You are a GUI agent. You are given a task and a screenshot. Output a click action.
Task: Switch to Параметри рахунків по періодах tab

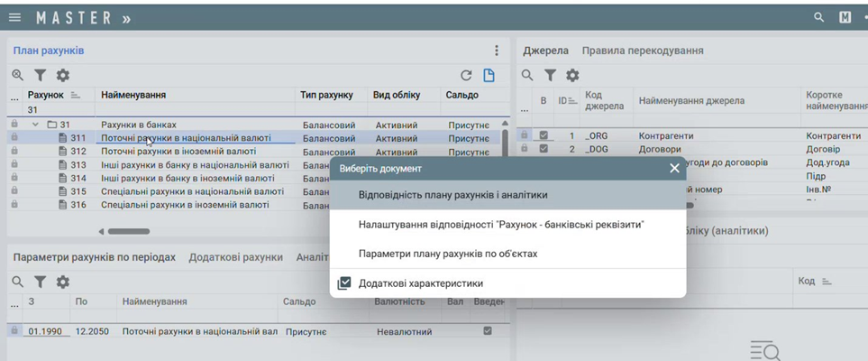click(x=94, y=257)
